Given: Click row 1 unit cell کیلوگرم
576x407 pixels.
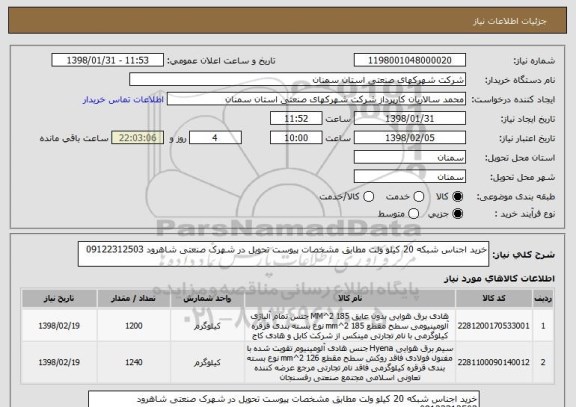Looking at the screenshot, I should click(207, 326).
